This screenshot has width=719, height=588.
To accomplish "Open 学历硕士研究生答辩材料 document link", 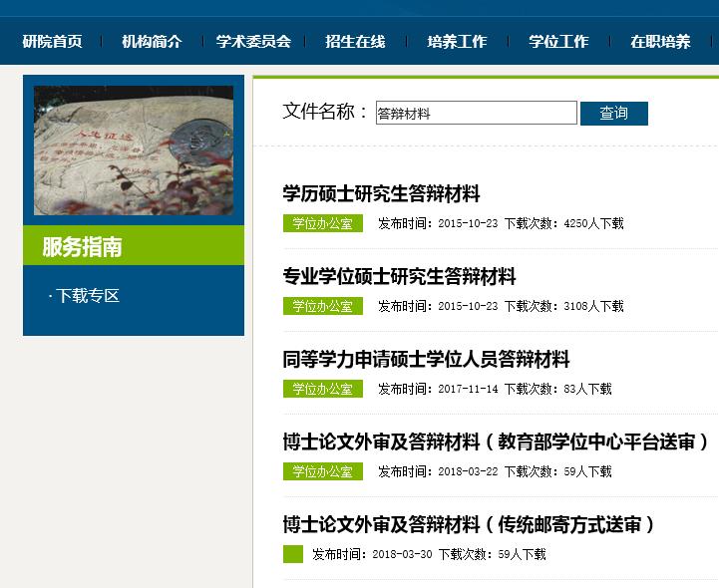I will (381, 193).
